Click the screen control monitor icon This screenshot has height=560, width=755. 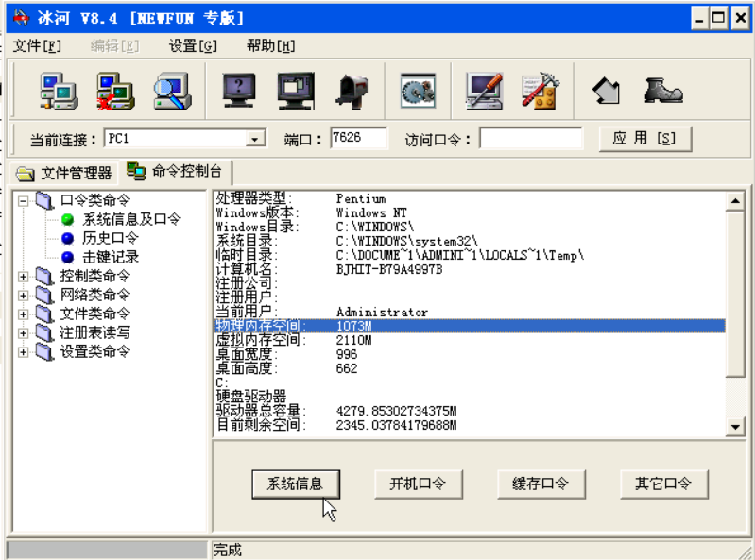296,91
